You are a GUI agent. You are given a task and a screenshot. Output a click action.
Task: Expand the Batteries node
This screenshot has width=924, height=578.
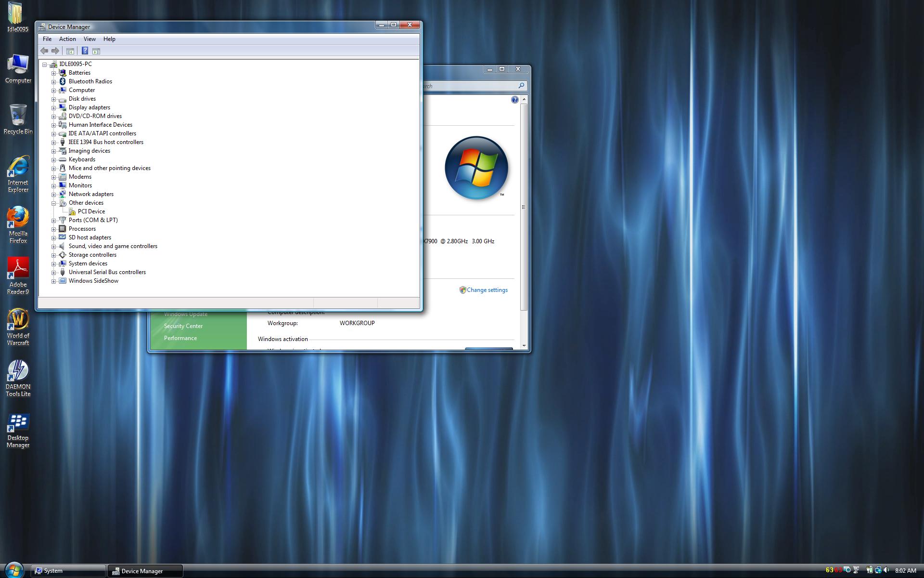(x=54, y=73)
